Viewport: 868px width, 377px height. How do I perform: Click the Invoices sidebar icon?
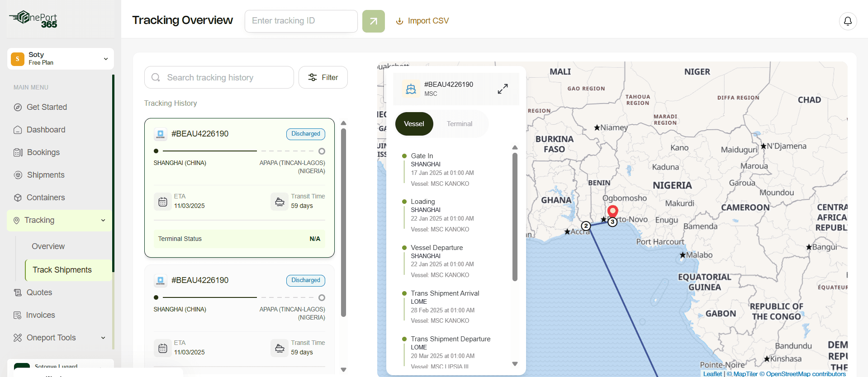click(x=18, y=315)
